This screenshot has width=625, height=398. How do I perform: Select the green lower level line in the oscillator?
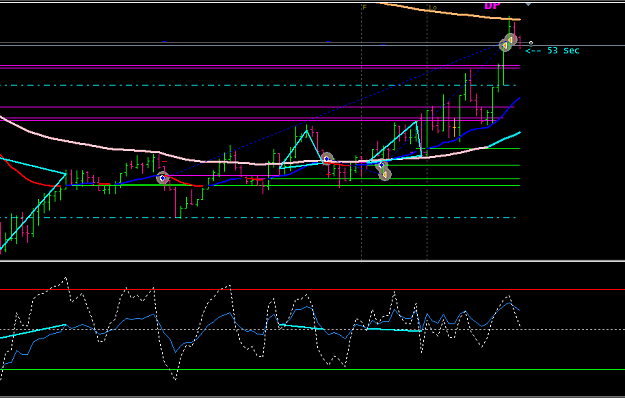pyautogui.click(x=312, y=369)
